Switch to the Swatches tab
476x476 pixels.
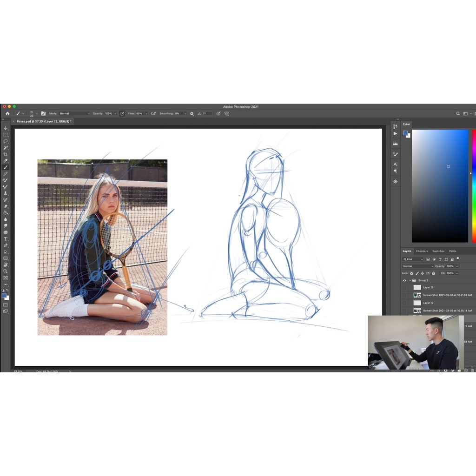(438, 251)
